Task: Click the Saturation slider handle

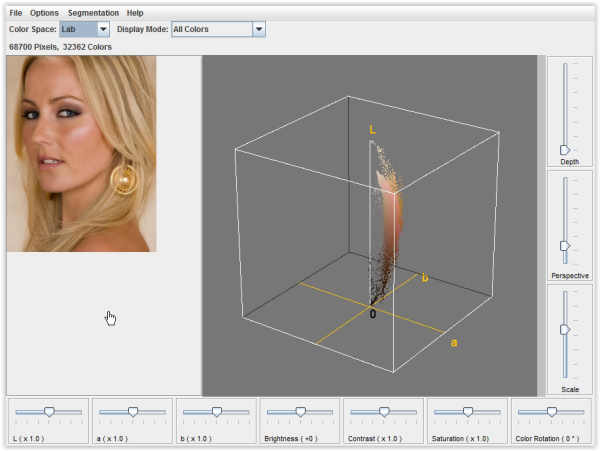Action: [x=468, y=411]
